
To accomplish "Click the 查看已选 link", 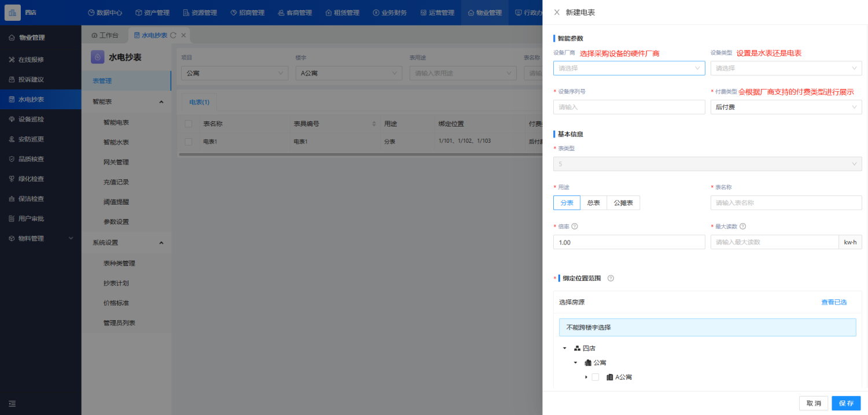I will tap(834, 302).
